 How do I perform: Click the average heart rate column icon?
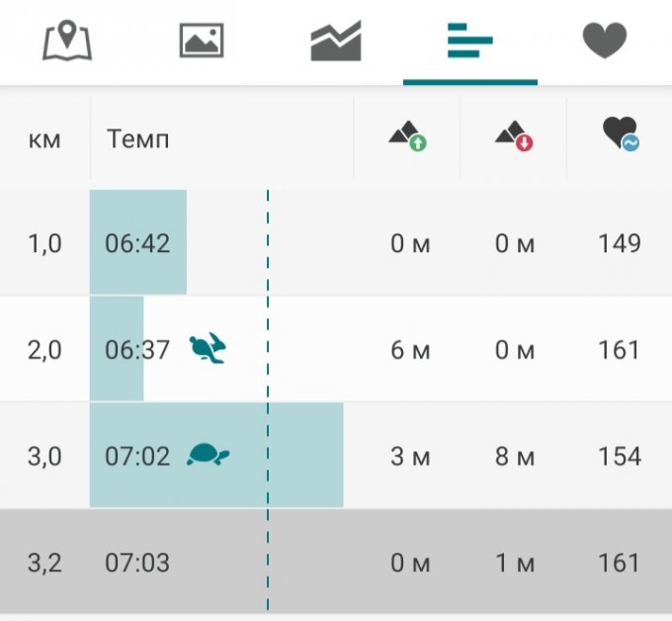pyautogui.click(x=620, y=135)
